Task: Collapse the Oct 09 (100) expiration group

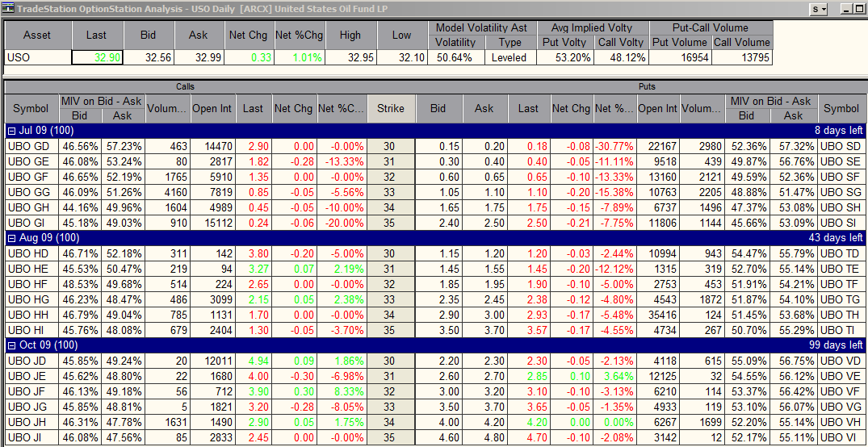Action: [x=10, y=345]
